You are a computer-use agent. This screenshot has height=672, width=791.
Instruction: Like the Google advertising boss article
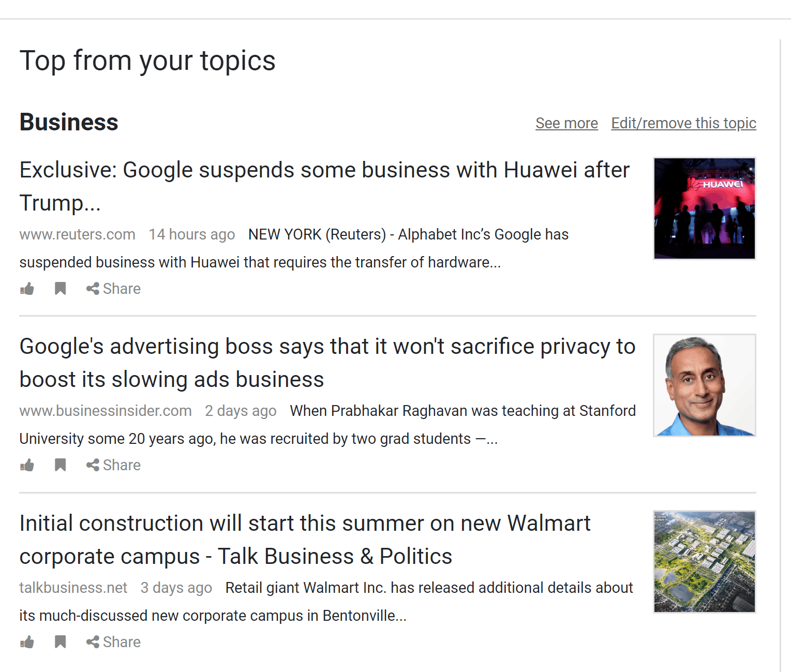click(x=27, y=465)
